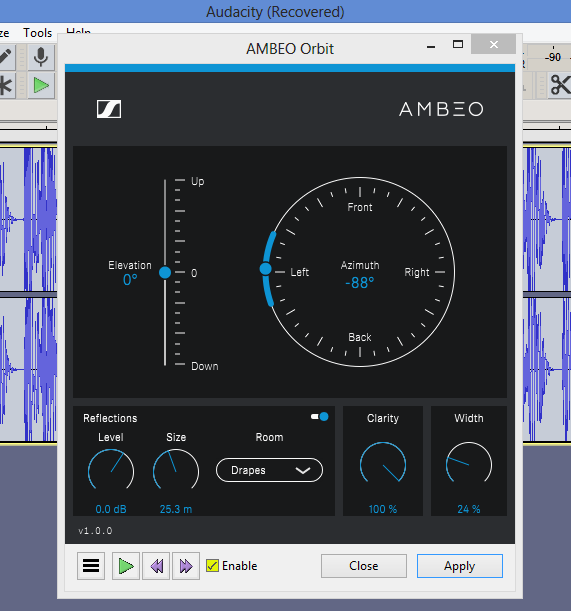571x611 pixels.
Task: Maximize the AMBEO Orbit window
Action: (458, 44)
